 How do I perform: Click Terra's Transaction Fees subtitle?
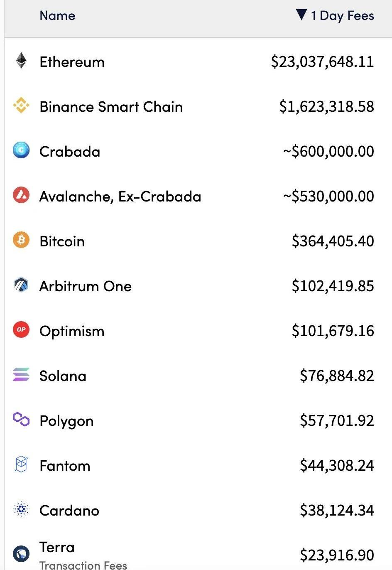pos(83,565)
